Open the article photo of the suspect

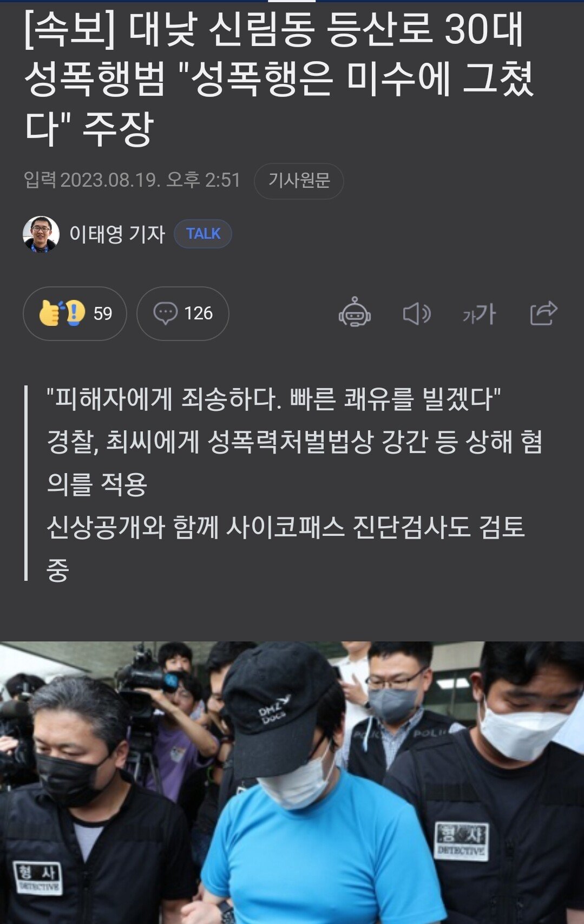point(292,783)
